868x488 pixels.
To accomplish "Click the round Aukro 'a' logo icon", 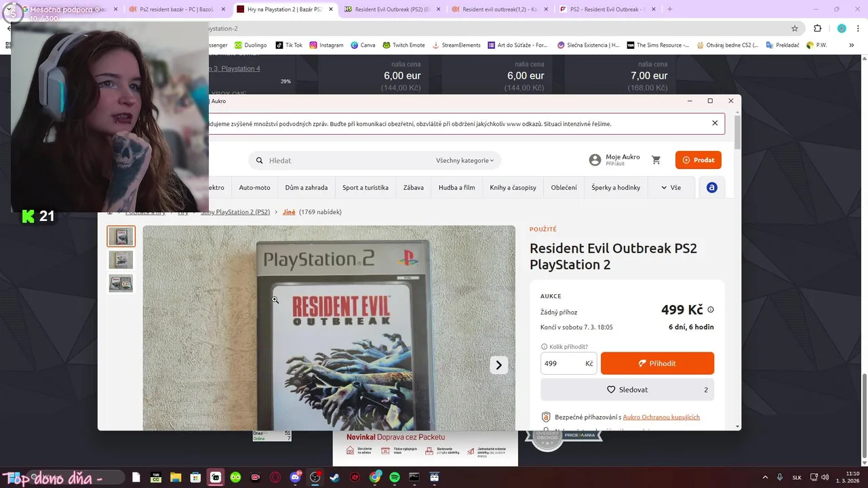I will (711, 188).
